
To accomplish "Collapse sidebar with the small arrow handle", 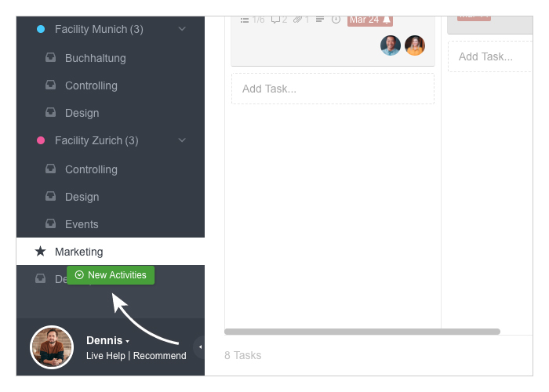I will tap(200, 347).
